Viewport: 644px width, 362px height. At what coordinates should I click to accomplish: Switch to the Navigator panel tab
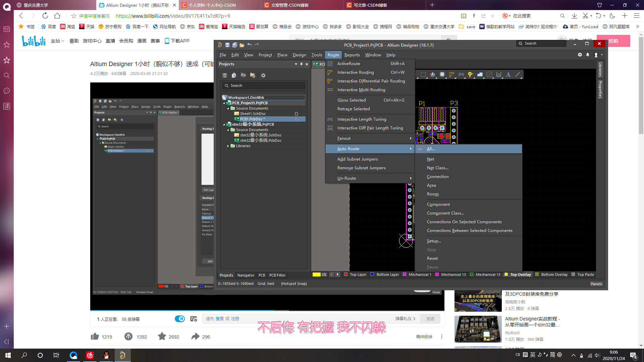tap(246, 275)
